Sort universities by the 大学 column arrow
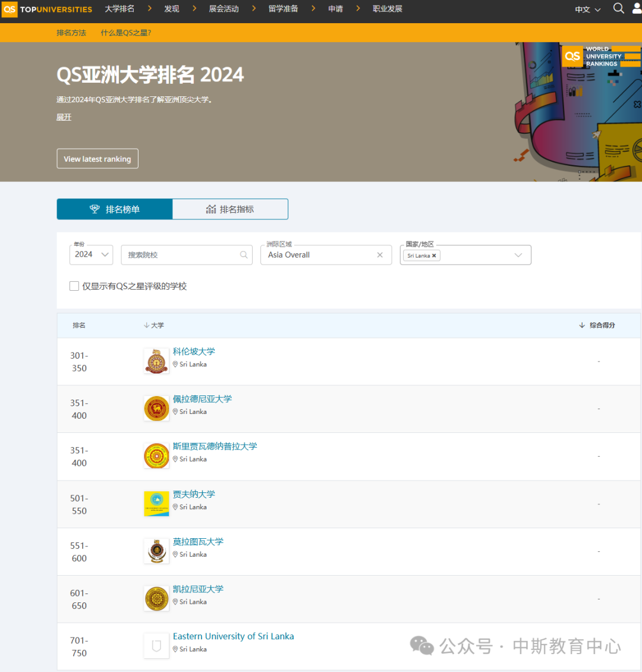Image resolution: width=642 pixels, height=672 pixels. click(146, 325)
